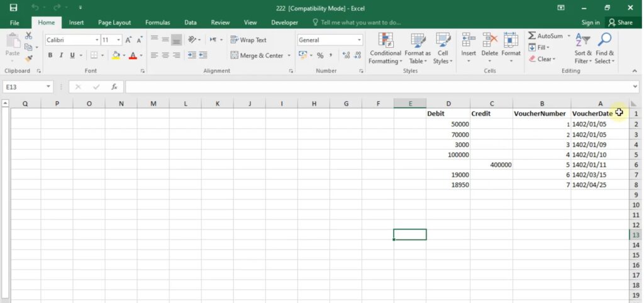Select the VoucherDate header cell
Viewport: 644px width, 303px height.
tap(599, 113)
